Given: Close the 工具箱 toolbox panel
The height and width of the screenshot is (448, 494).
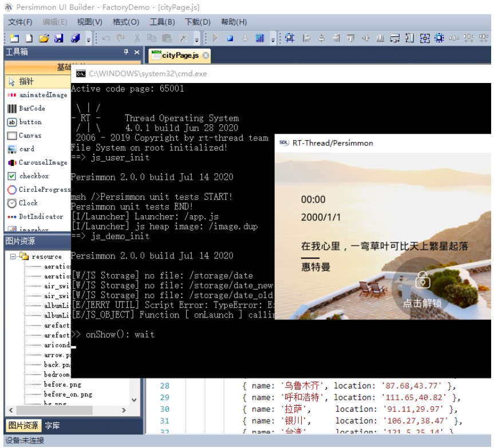Looking at the screenshot, I should [x=137, y=52].
